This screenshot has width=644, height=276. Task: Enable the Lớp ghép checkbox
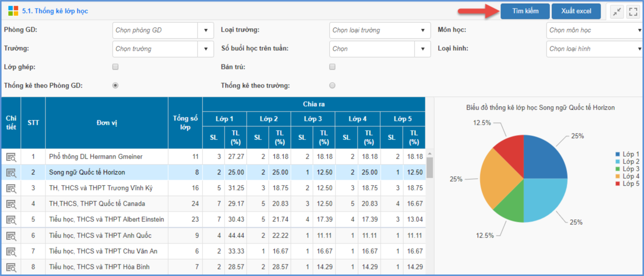[116, 67]
